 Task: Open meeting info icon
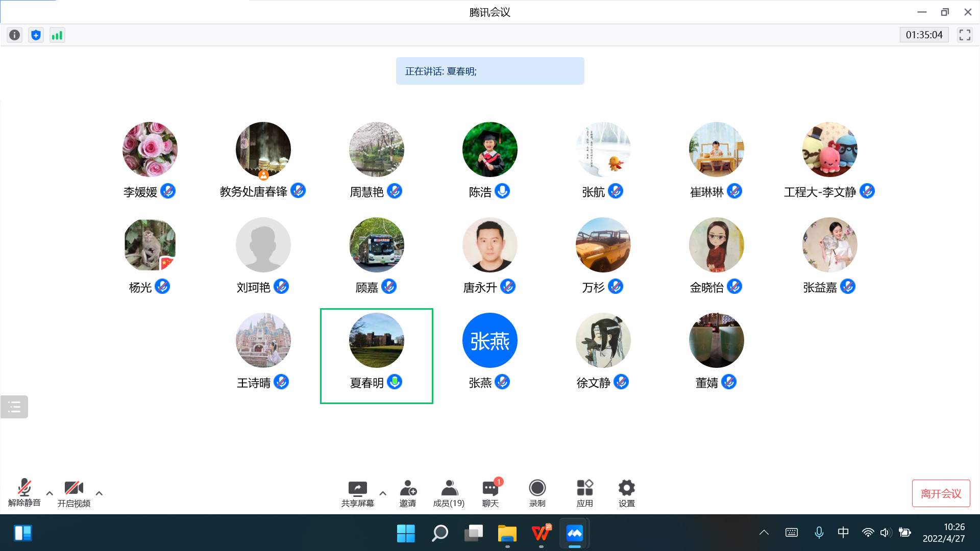point(15,35)
